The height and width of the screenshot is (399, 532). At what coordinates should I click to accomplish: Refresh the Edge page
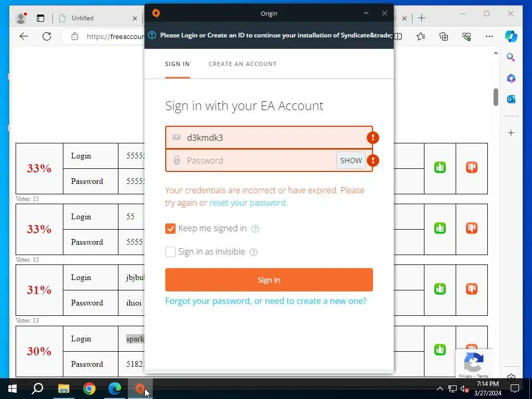pos(47,36)
